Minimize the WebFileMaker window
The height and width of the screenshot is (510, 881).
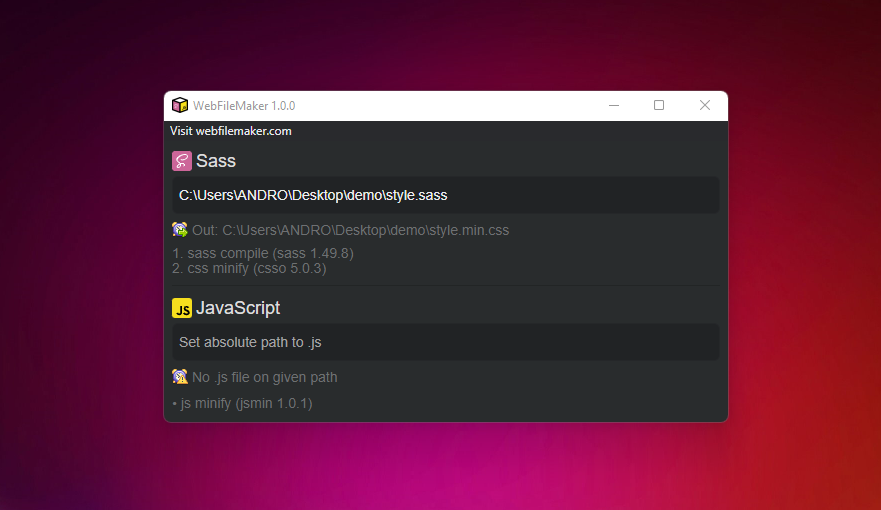[614, 105]
